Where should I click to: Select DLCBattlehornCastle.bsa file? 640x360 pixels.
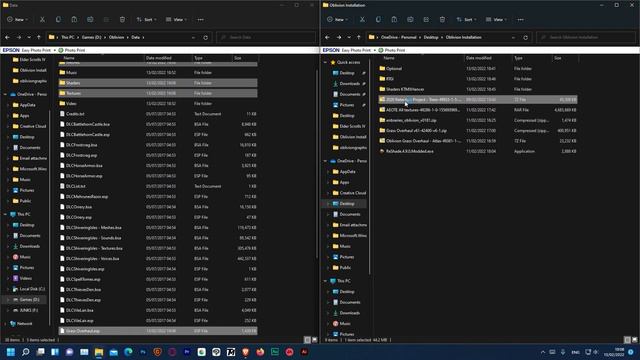pos(158,124)
